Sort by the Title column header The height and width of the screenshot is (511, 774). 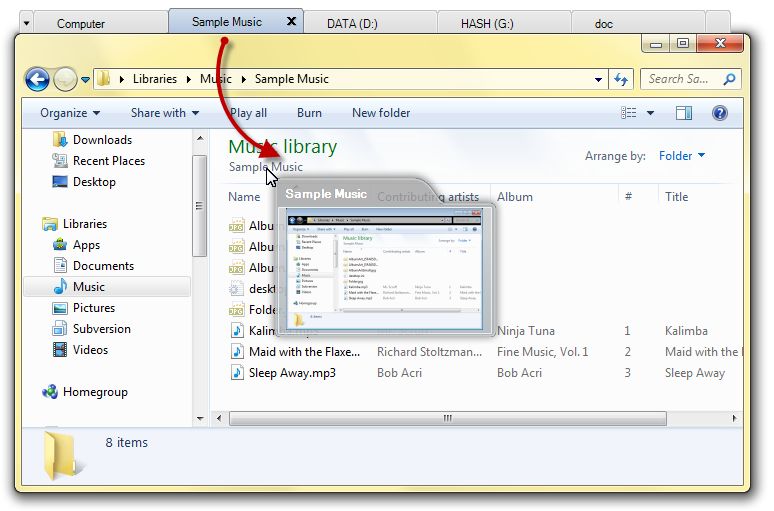coord(676,197)
